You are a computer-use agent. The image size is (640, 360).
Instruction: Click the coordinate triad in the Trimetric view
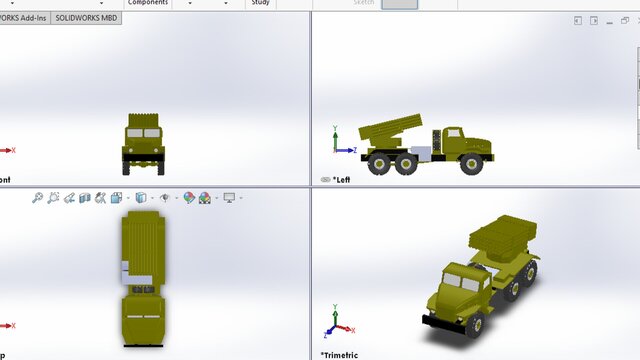click(x=339, y=321)
